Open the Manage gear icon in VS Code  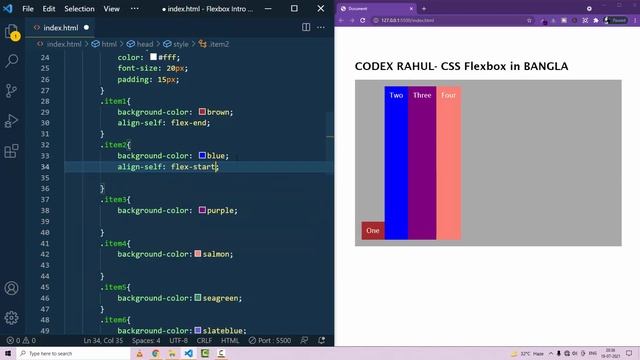[x=11, y=318]
